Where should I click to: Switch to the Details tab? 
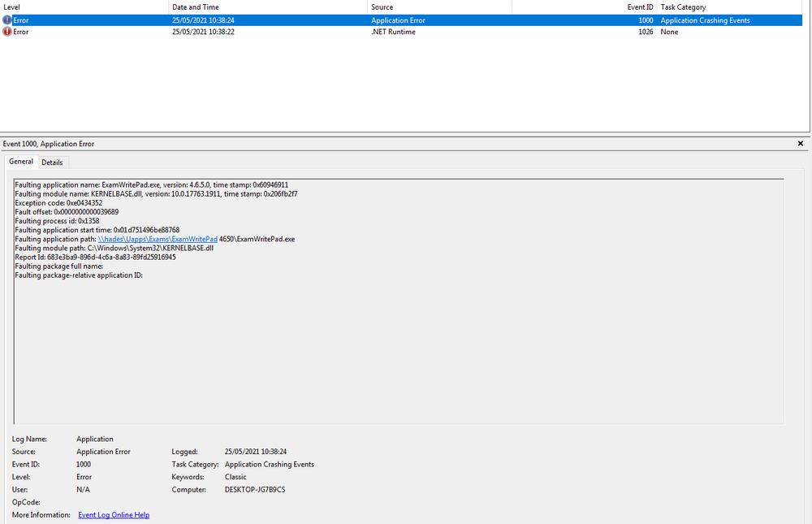click(x=52, y=162)
